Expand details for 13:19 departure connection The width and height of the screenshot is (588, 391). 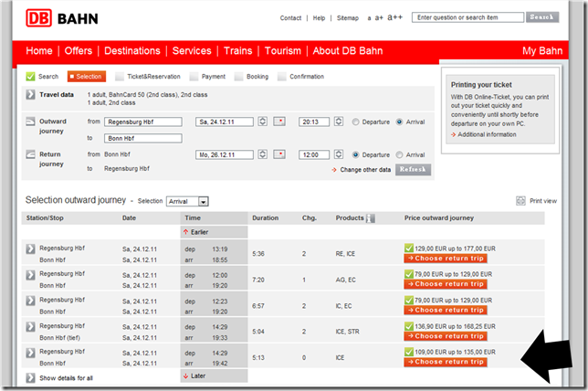pos(30,248)
